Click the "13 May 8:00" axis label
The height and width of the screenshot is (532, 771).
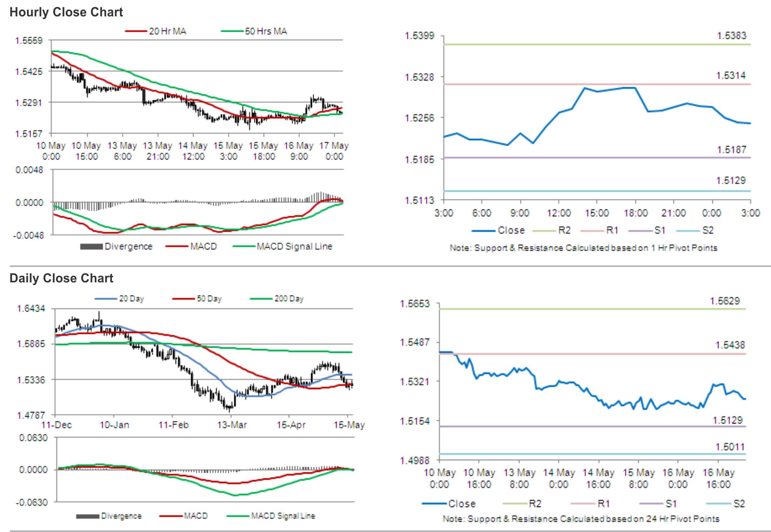click(x=519, y=479)
